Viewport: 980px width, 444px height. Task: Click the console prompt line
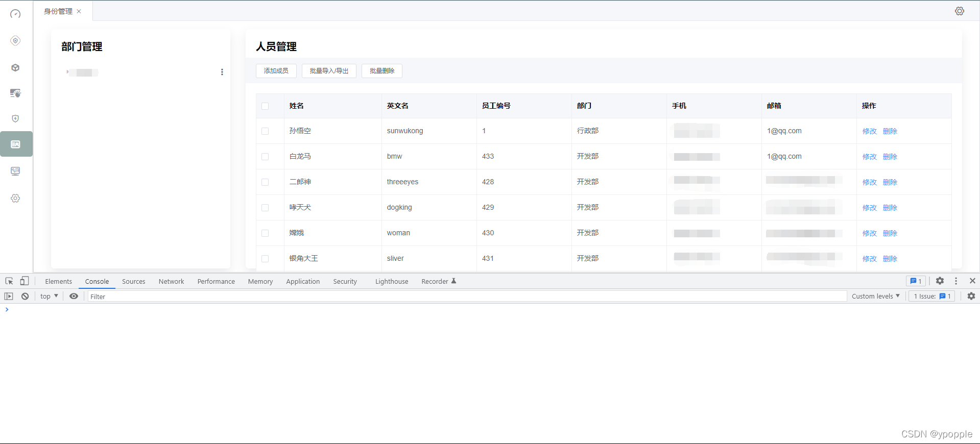490,309
